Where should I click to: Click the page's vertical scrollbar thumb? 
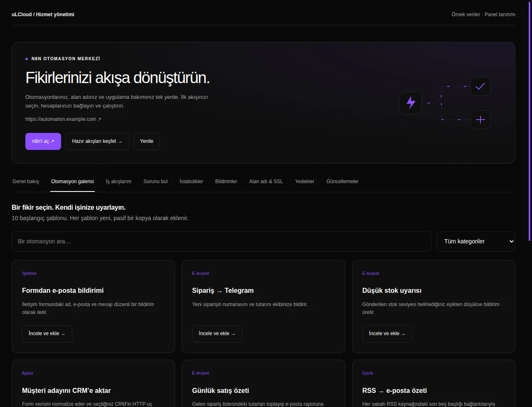click(530, 120)
